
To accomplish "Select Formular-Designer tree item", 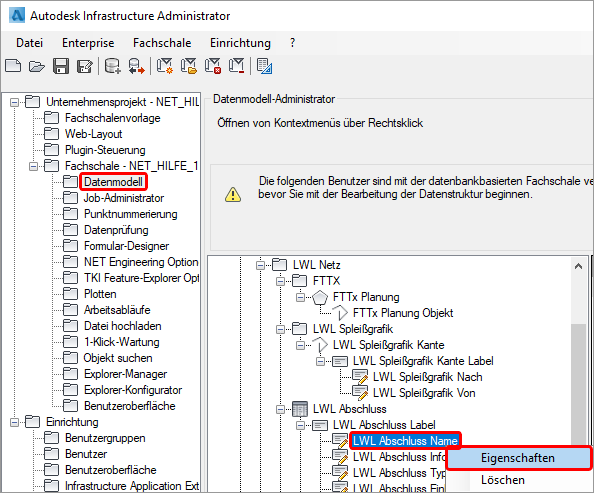I will click(x=126, y=246).
